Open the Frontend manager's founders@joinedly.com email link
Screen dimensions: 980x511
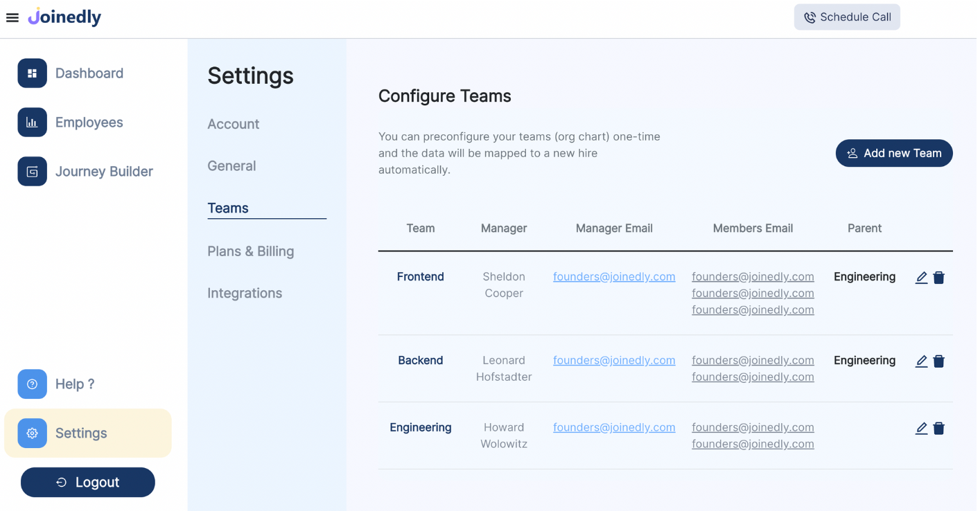(614, 276)
